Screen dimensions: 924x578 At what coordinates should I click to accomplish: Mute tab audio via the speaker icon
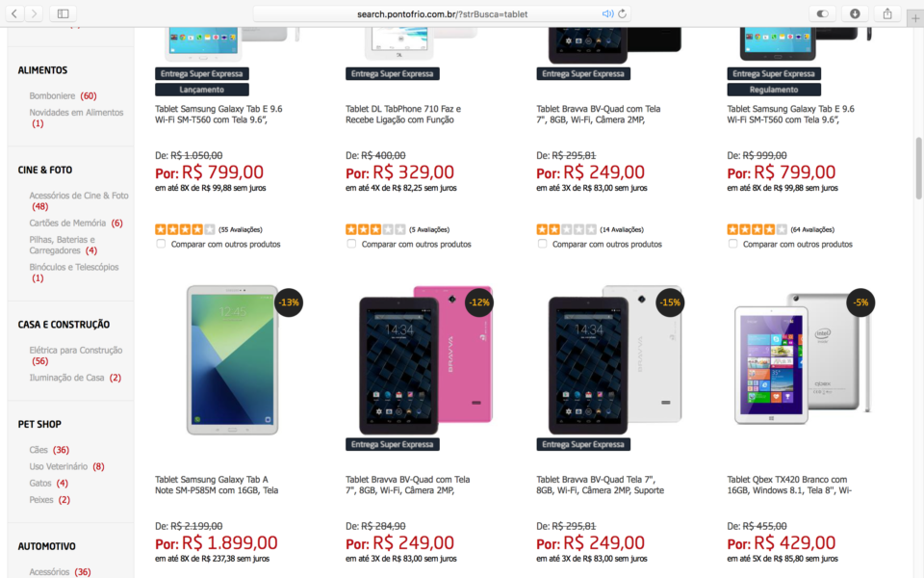point(606,13)
